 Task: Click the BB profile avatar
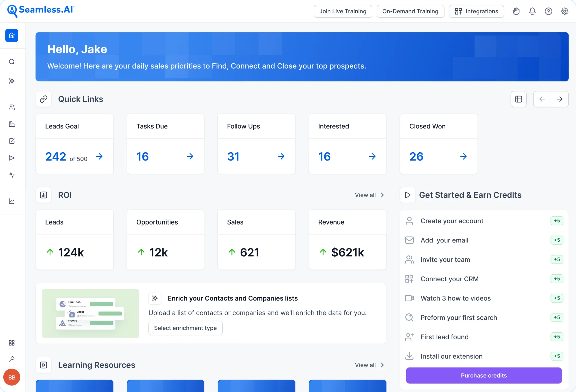coord(12,377)
